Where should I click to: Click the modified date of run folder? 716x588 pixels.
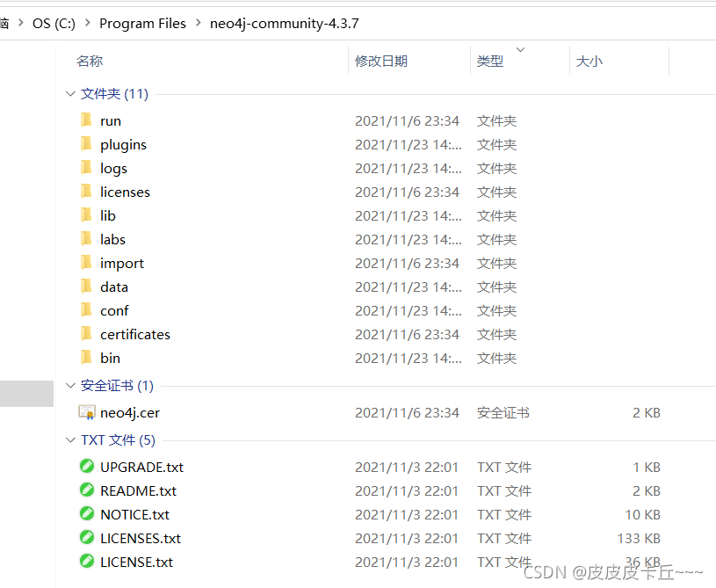click(x=407, y=120)
